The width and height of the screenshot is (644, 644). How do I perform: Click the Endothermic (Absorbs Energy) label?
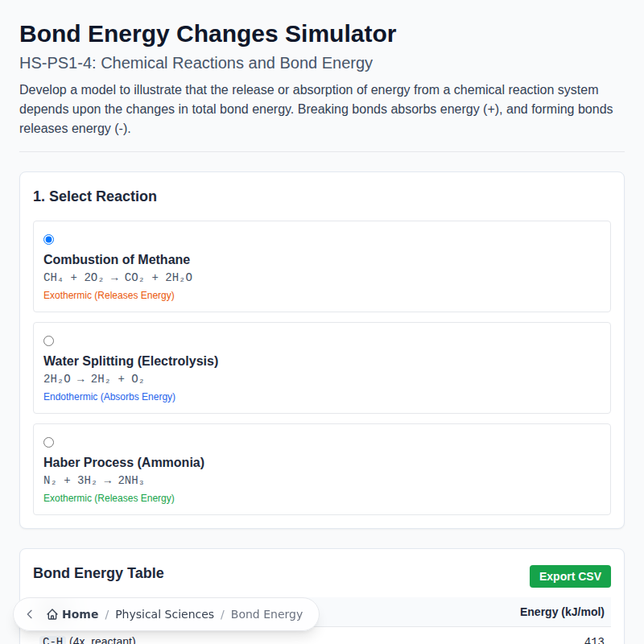click(x=109, y=397)
